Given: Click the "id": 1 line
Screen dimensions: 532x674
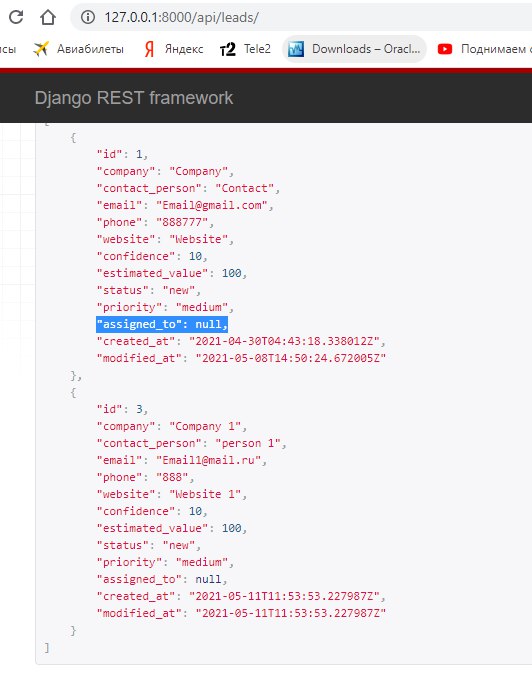Looking at the screenshot, I should 122,154.
